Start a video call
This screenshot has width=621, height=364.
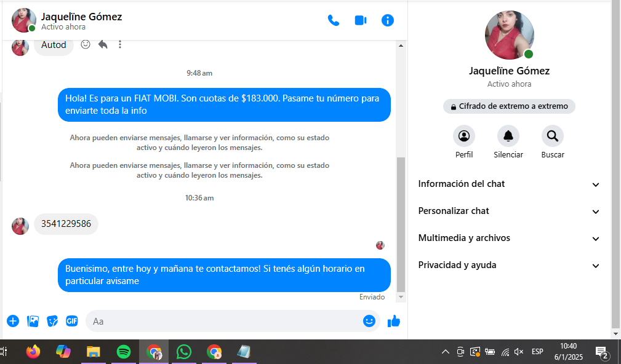pos(361,20)
